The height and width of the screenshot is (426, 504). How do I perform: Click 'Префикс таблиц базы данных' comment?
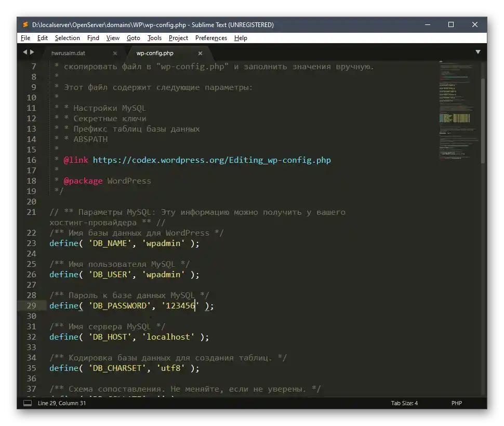point(136,129)
